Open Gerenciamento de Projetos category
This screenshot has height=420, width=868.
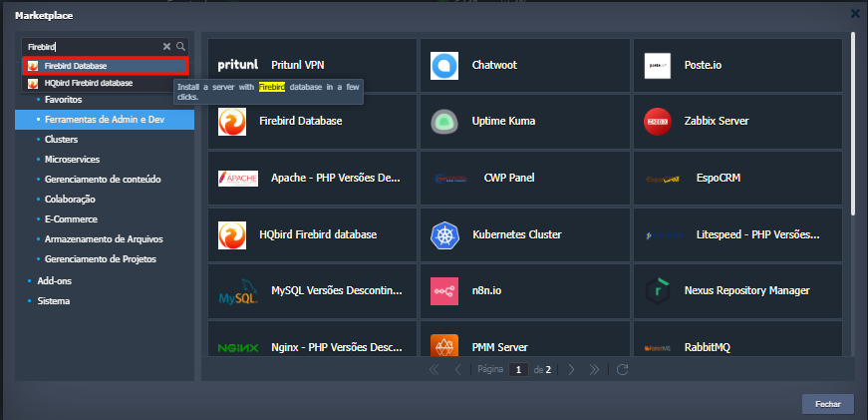pyautogui.click(x=101, y=259)
